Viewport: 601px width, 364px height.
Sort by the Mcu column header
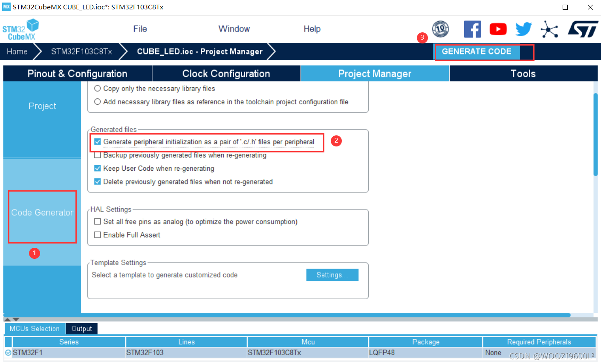click(308, 342)
